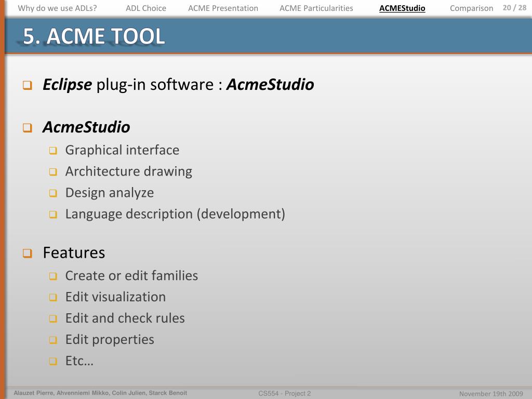Screen dimensions: 532x399
Task: Click the 'Architecture drawing' line
Action: pyautogui.click(x=129, y=171)
